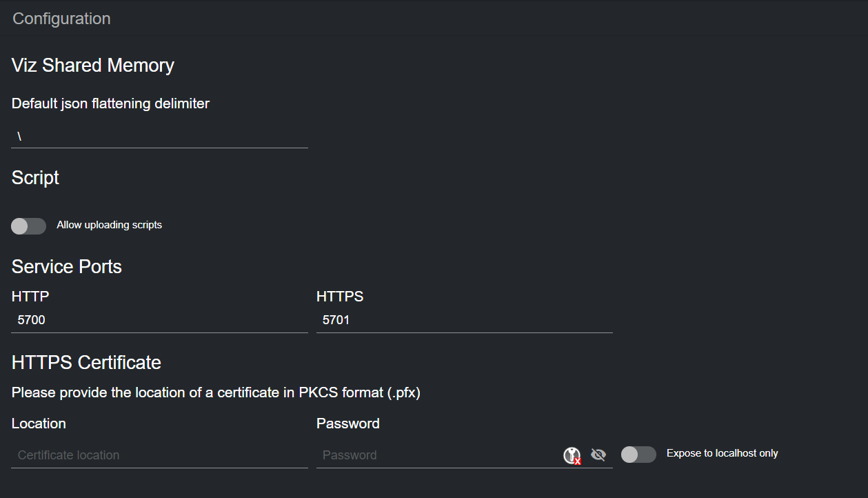Click the HTTPS label above port 5701
The image size is (868, 498).
(340, 297)
